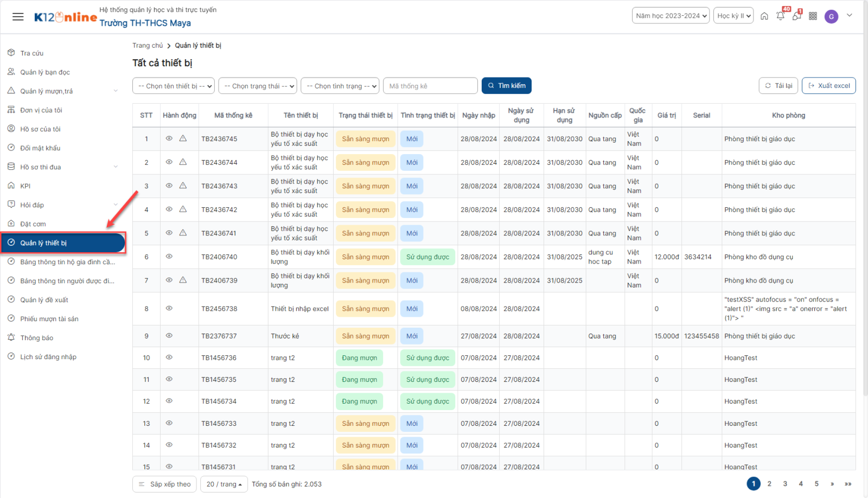Screen dimensions: 868x498
Task: Select 'Quản lý thiết bị' sidebar item
Action: coord(63,243)
